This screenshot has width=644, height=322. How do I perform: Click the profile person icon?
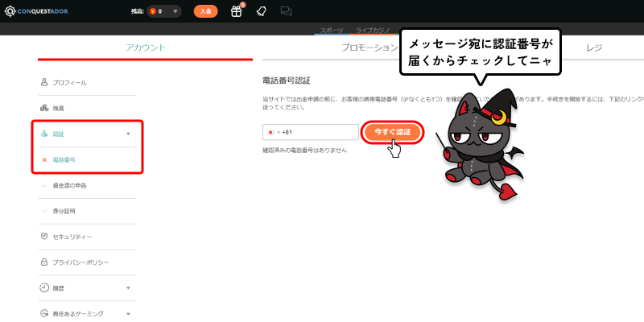[x=44, y=82]
